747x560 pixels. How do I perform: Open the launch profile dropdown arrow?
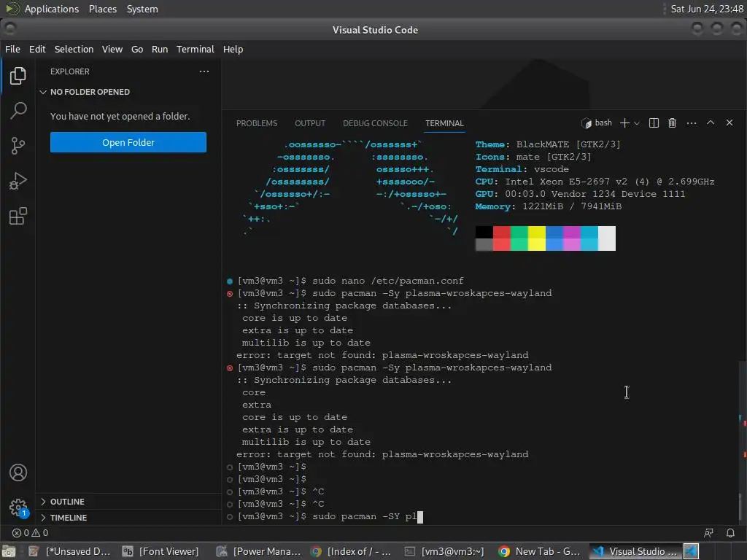coord(636,123)
